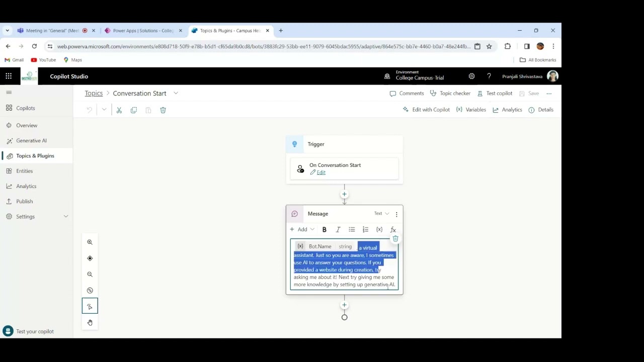
Task: Collapse the left navigation with the hamburger icon
Action: [x=9, y=93]
